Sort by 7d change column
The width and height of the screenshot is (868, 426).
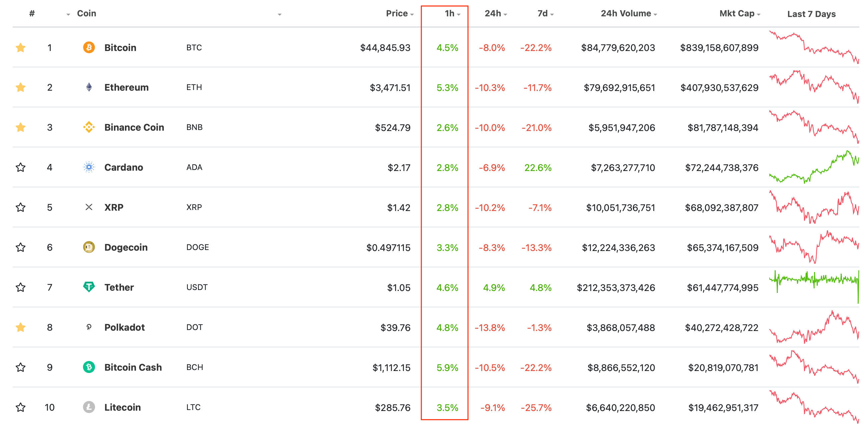pos(546,13)
